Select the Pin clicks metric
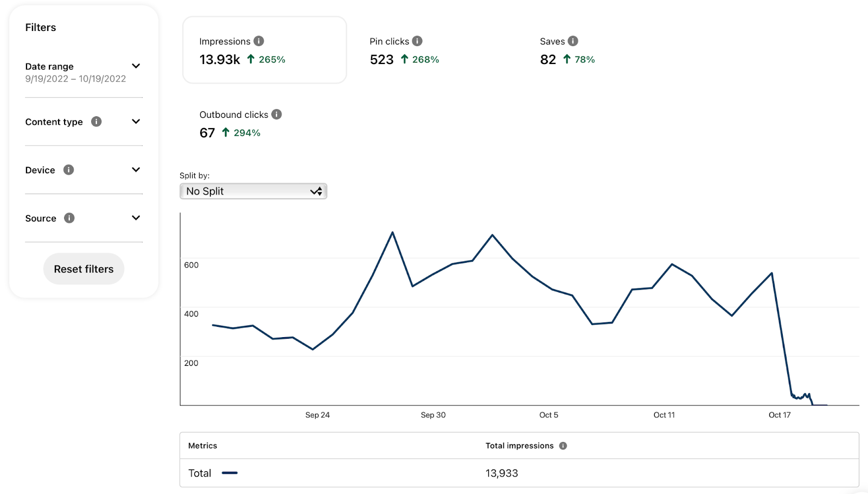Viewport: 868px width, 494px height. tap(404, 51)
